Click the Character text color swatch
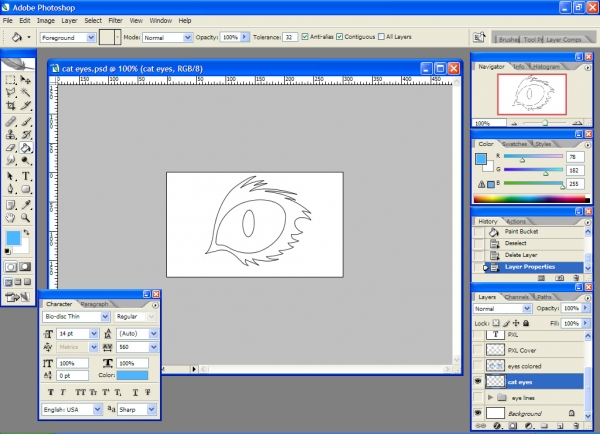The width and height of the screenshot is (600, 434). 132,375
